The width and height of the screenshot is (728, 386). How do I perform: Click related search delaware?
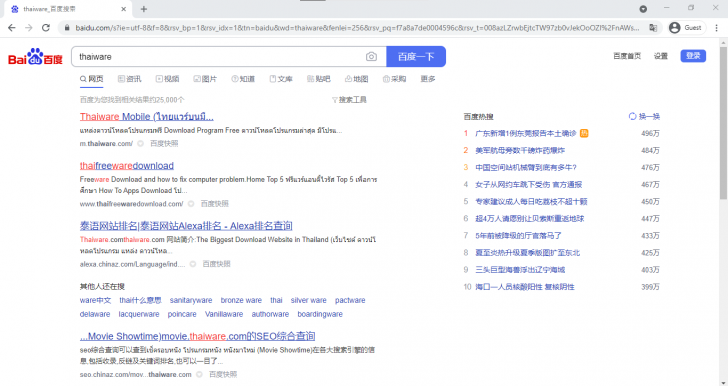point(95,314)
